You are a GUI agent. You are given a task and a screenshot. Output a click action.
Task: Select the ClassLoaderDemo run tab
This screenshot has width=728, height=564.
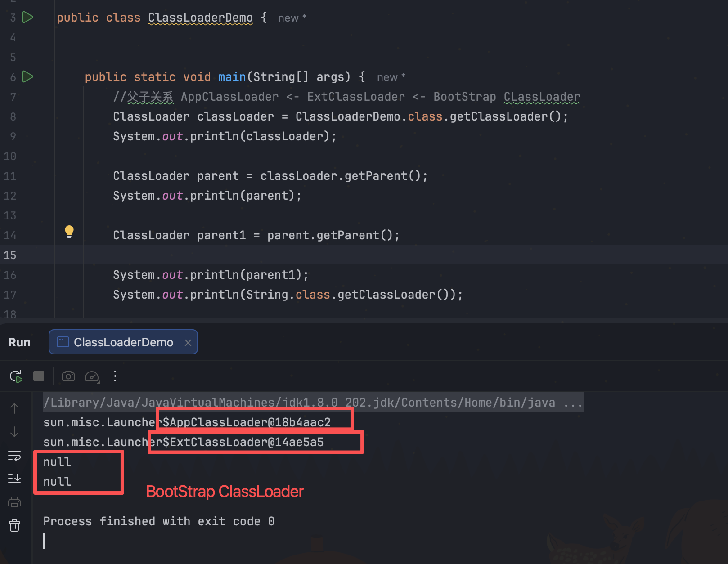pyautogui.click(x=123, y=342)
